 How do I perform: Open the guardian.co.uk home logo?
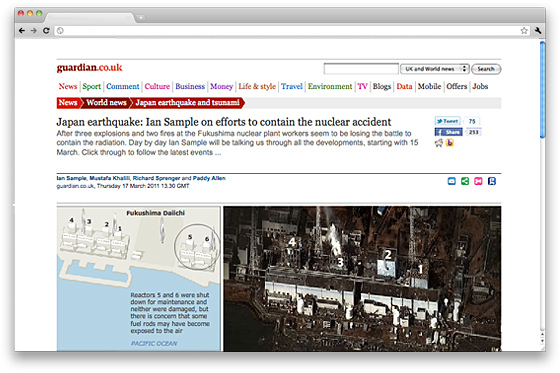tap(89, 68)
